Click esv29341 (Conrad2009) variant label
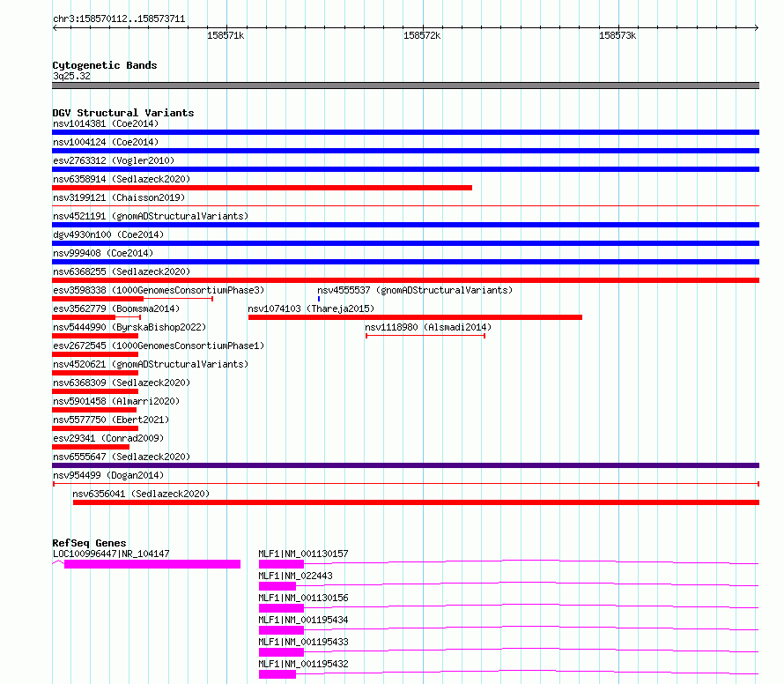Screen dimensions: 784x684 point(108,438)
